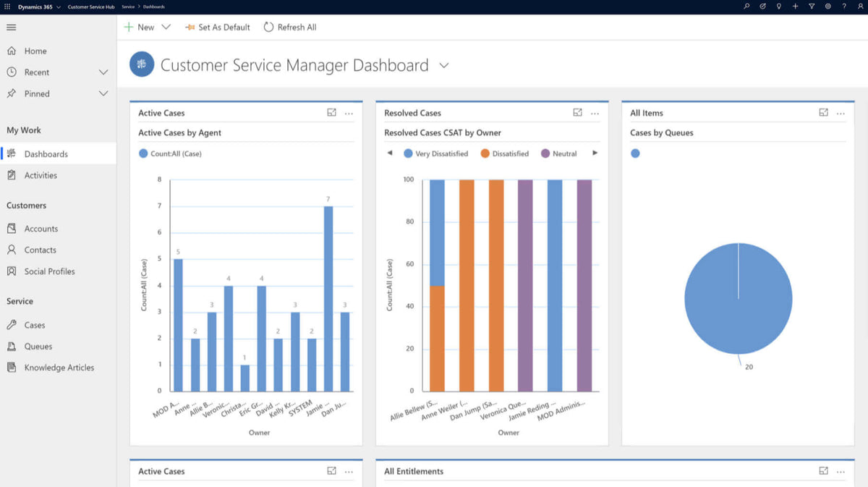Click Refresh All in the command bar

tap(290, 27)
